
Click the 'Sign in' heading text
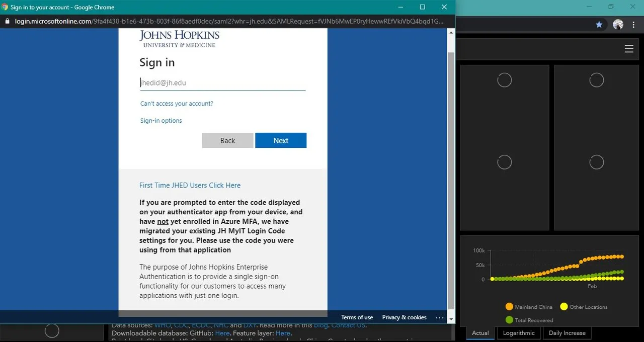pyautogui.click(x=157, y=62)
